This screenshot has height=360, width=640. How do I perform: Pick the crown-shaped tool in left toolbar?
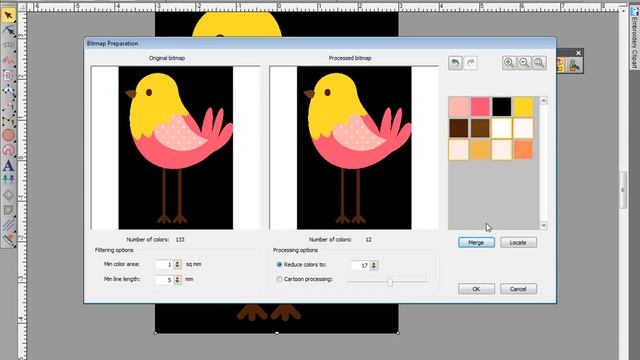pos(8,45)
